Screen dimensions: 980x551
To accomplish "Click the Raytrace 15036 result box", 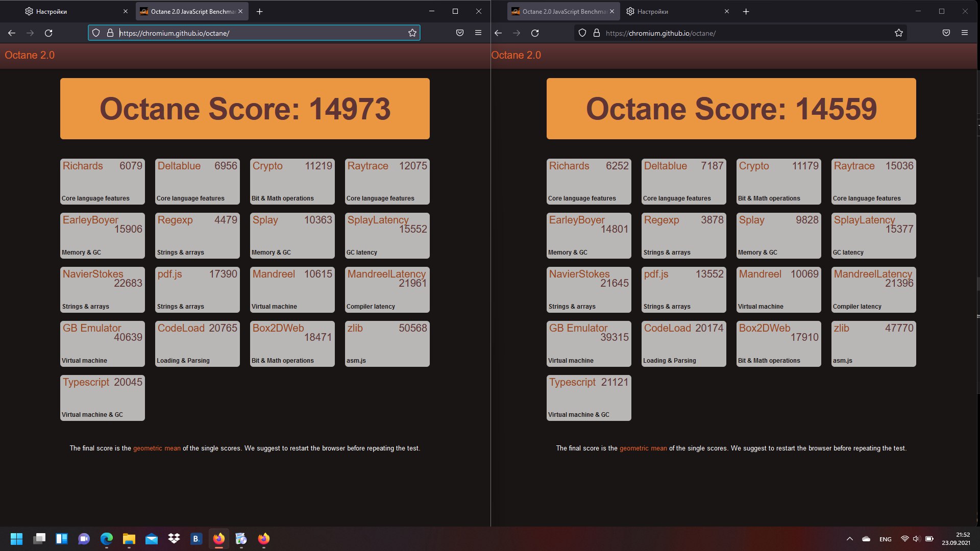I will [x=874, y=182].
